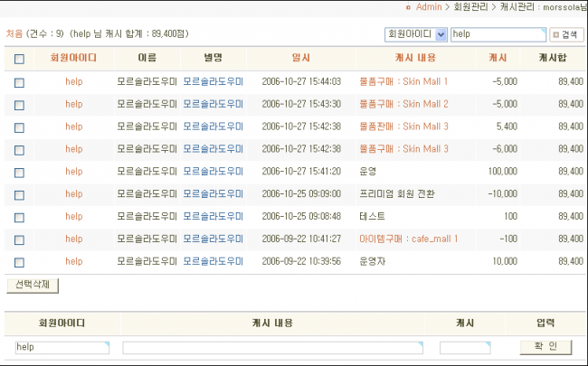
Task: Click the Admin breadcrumb link
Action: tap(429, 7)
